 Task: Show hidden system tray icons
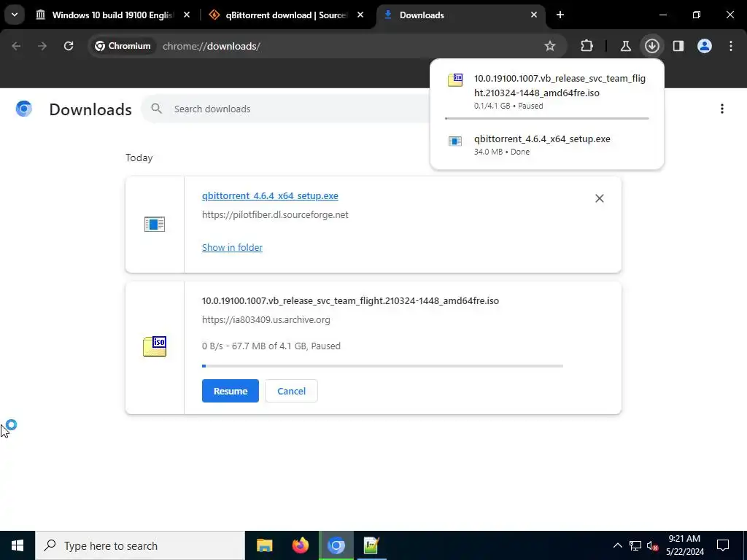(x=617, y=545)
